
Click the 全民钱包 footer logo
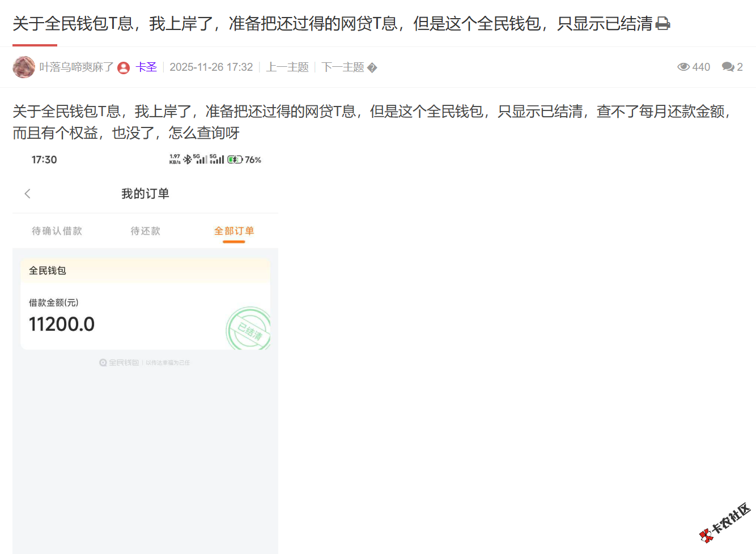tap(119, 363)
